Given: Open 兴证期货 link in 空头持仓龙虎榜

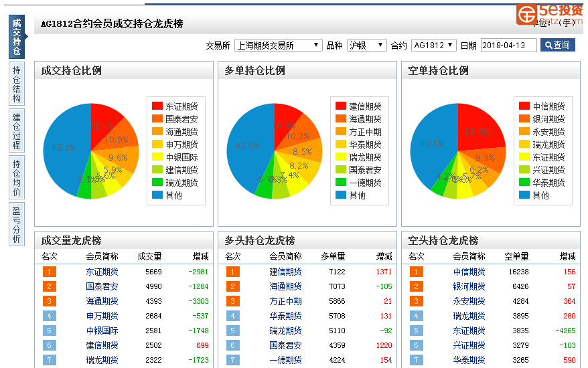Looking at the screenshot, I should [x=469, y=345].
